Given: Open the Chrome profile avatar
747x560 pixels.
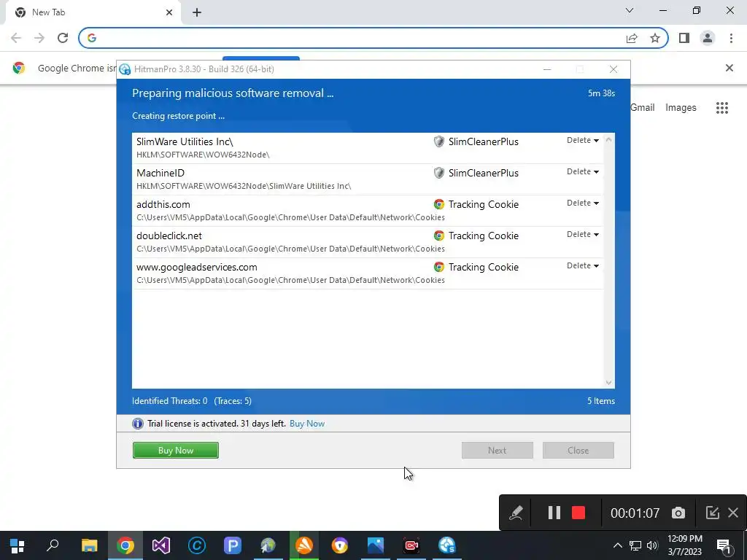Looking at the screenshot, I should [x=708, y=38].
